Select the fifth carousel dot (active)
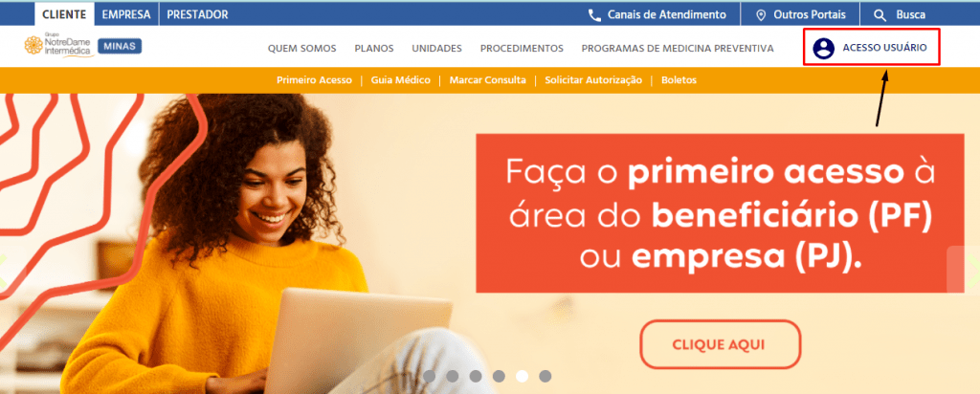This screenshot has width=980, height=394. pos(522,376)
